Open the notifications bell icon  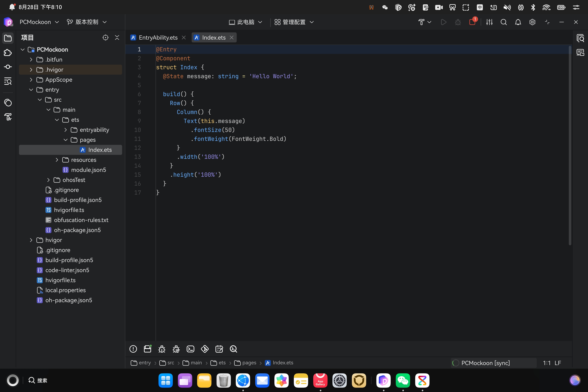[x=518, y=22]
